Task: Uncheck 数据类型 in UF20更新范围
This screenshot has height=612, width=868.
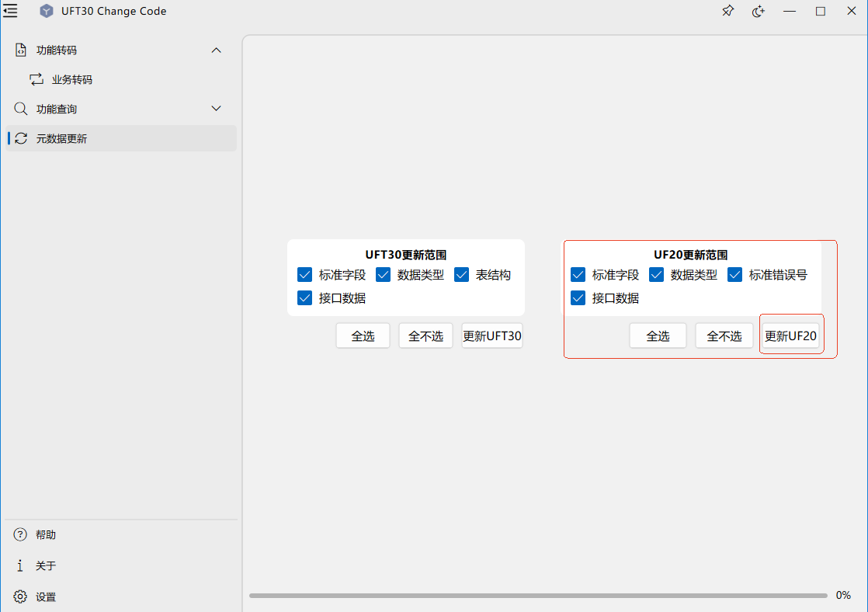Action: (657, 275)
